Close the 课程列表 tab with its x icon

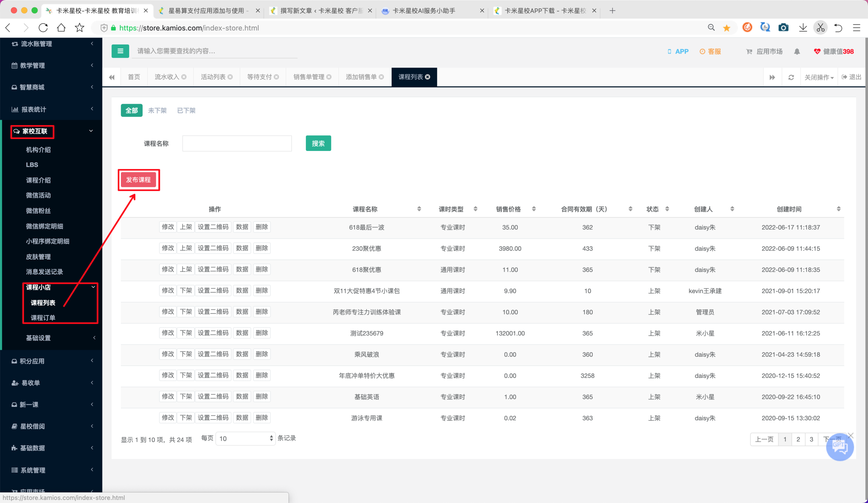(428, 77)
